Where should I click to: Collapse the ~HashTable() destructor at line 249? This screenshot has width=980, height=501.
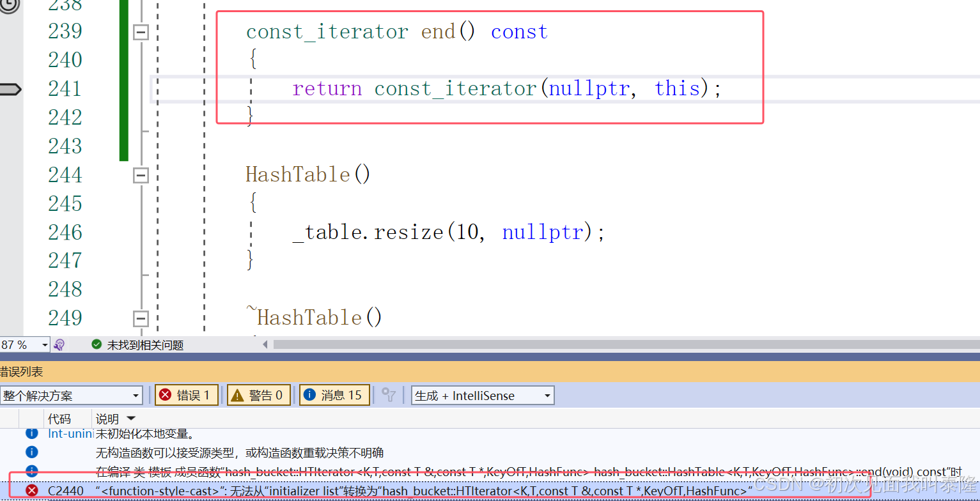coord(141,318)
